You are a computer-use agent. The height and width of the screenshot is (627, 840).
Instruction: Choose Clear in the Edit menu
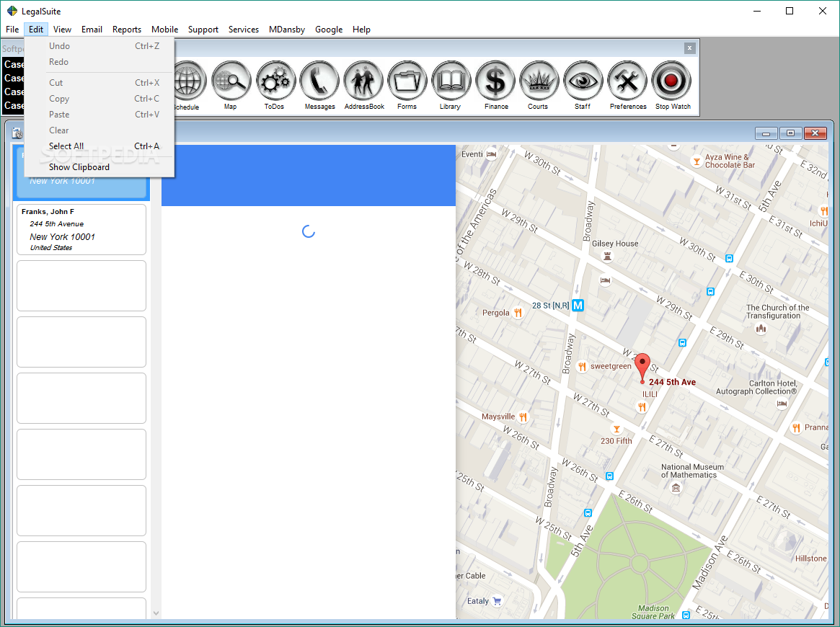(99, 130)
